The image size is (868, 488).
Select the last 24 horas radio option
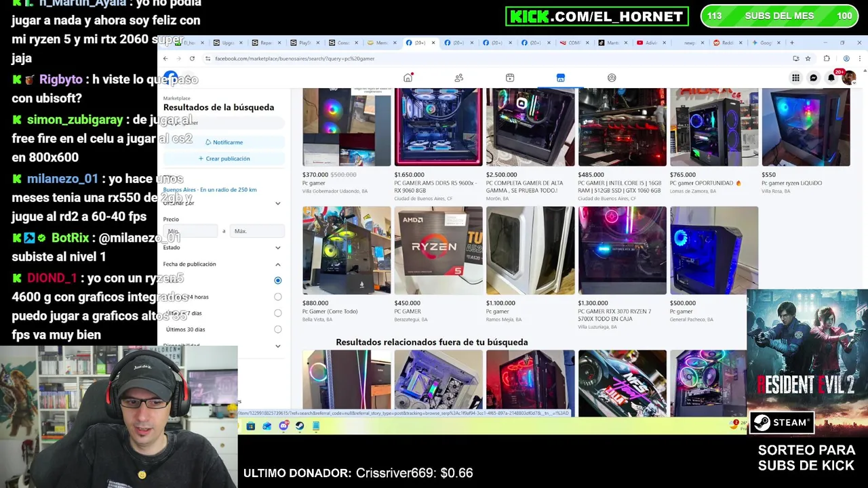pos(278,297)
